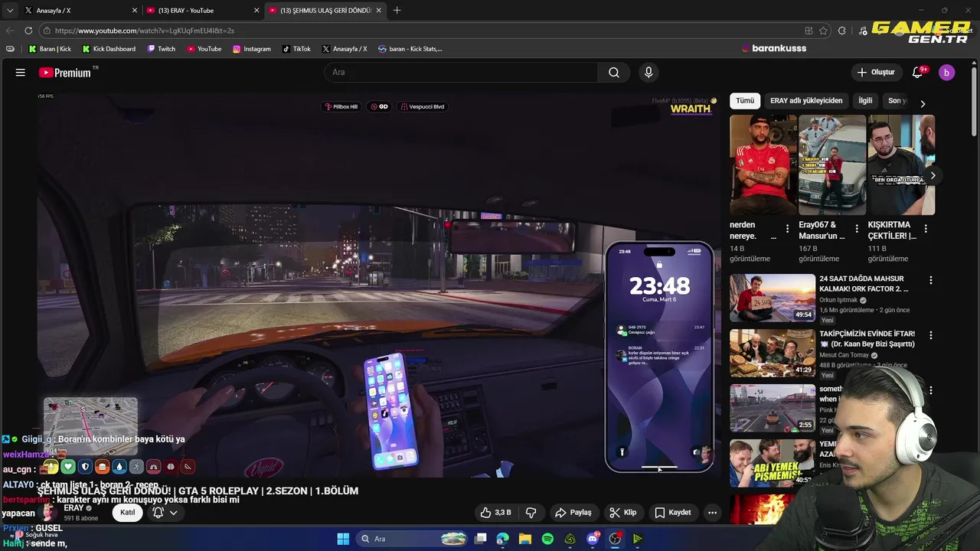Open Spotify from the taskbar

pyautogui.click(x=547, y=539)
